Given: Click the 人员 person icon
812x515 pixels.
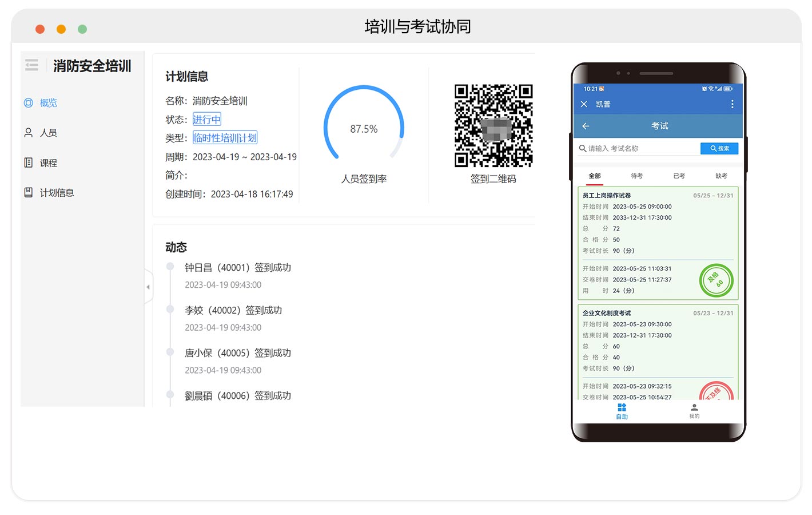Looking at the screenshot, I should tap(29, 133).
